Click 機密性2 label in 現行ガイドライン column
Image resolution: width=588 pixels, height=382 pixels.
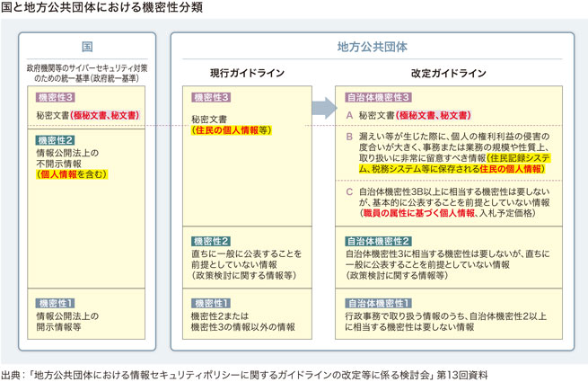point(211,241)
